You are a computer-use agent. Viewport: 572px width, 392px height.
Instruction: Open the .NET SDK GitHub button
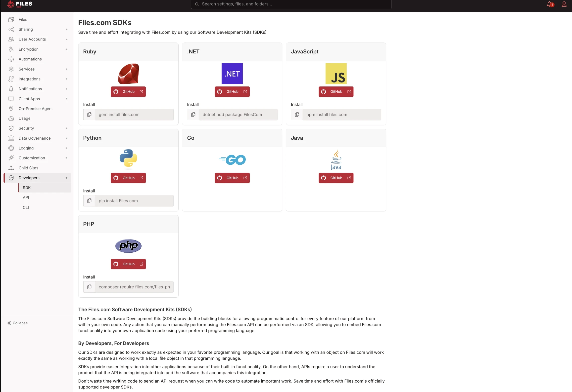tap(232, 92)
